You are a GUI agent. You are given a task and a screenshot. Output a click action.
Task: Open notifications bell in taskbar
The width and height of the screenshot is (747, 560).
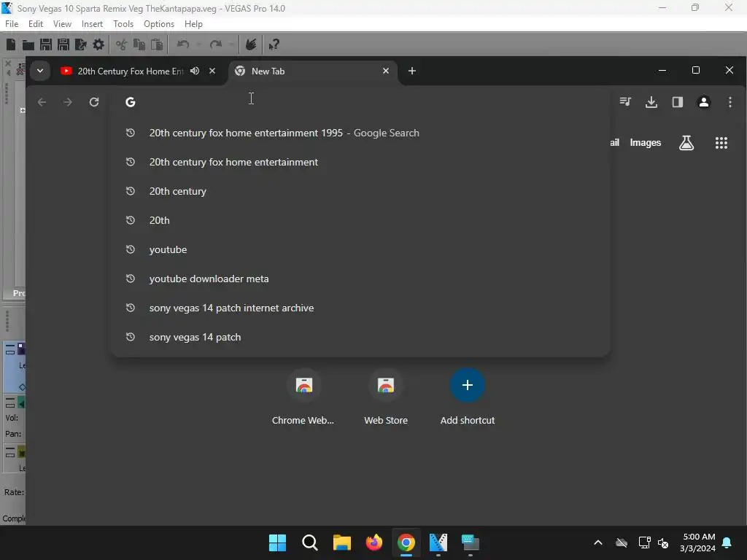[x=727, y=542]
